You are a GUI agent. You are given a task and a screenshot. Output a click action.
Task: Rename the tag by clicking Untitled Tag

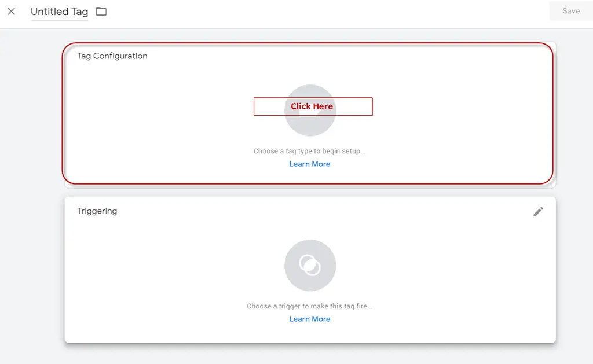pyautogui.click(x=58, y=11)
